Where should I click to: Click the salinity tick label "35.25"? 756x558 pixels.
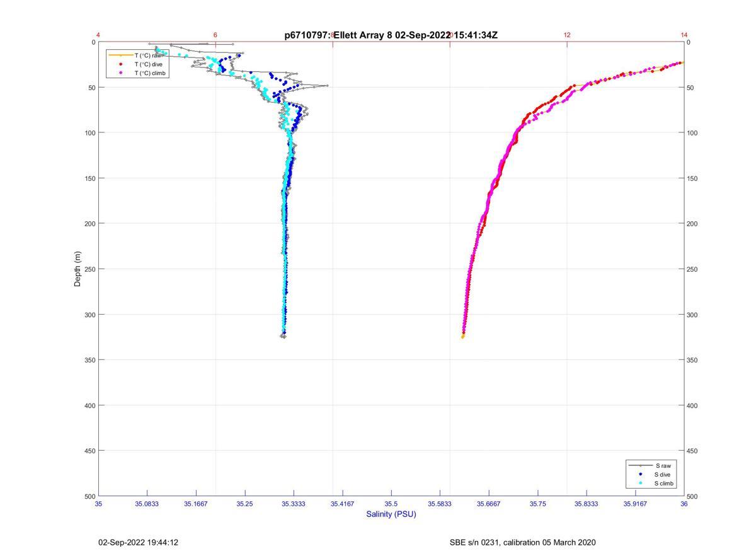(245, 504)
